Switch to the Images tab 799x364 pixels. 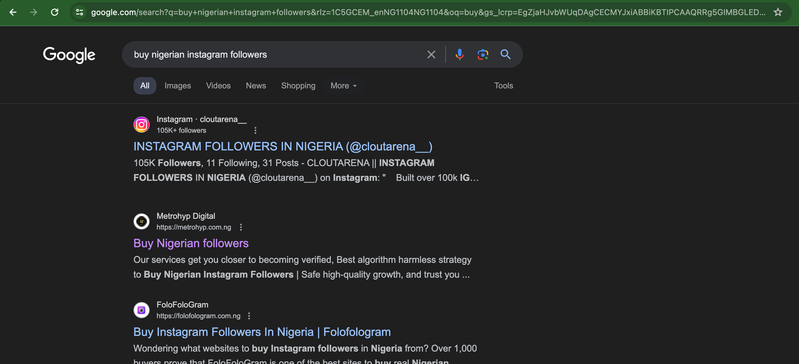pos(178,86)
